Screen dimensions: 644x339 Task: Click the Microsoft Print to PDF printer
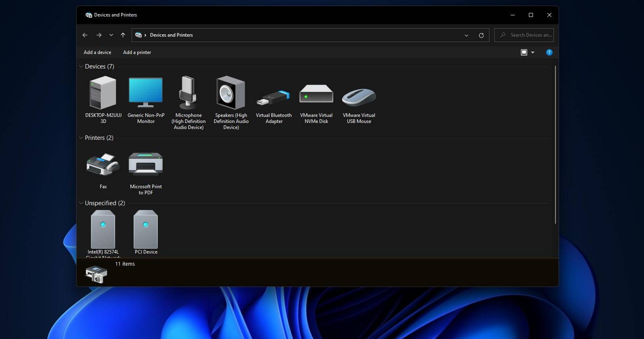pyautogui.click(x=146, y=164)
